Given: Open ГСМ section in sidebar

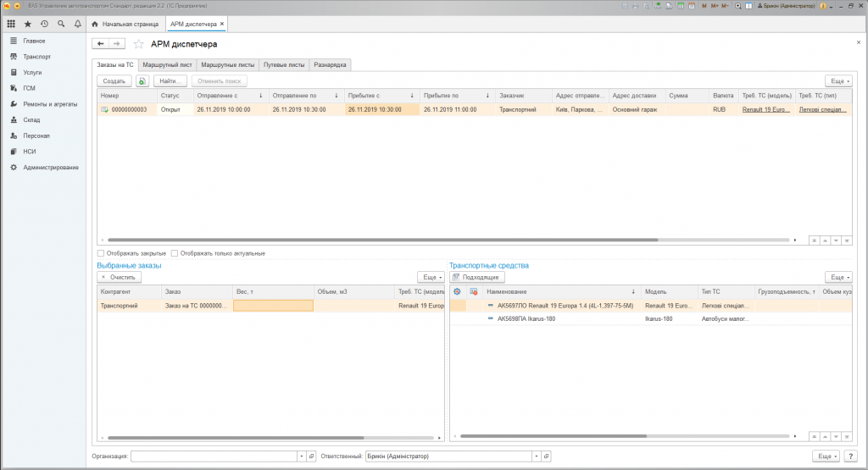Looking at the screenshot, I should pos(29,88).
